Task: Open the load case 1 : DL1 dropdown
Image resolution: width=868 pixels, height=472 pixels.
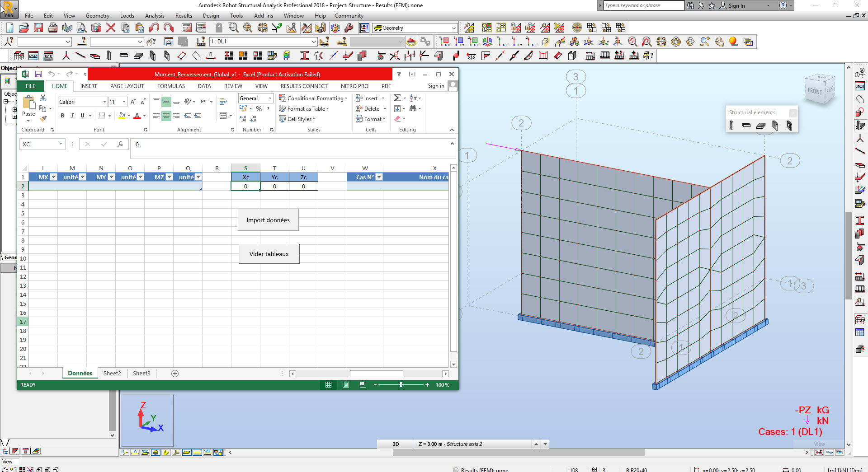Action: 313,42
